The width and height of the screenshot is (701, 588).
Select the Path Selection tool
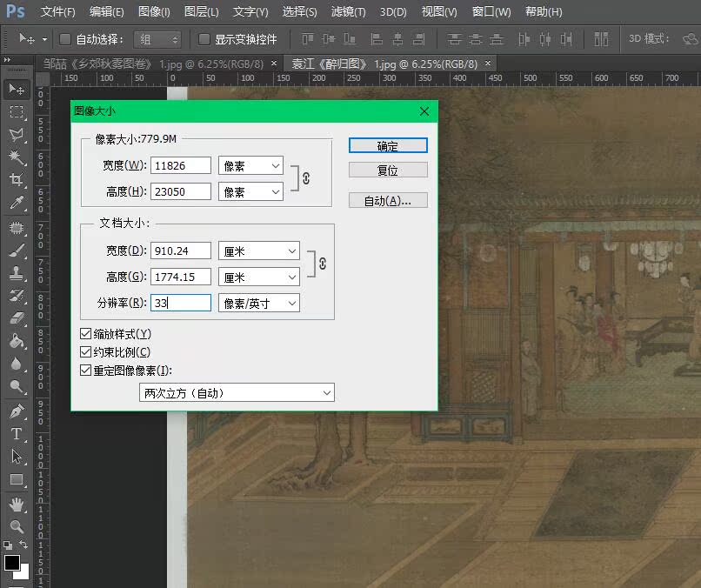[17, 457]
